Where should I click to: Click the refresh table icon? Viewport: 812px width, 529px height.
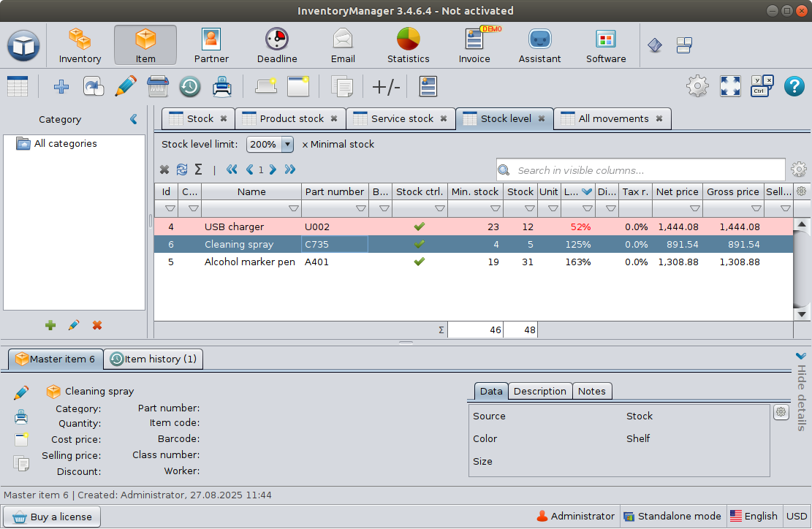click(182, 170)
